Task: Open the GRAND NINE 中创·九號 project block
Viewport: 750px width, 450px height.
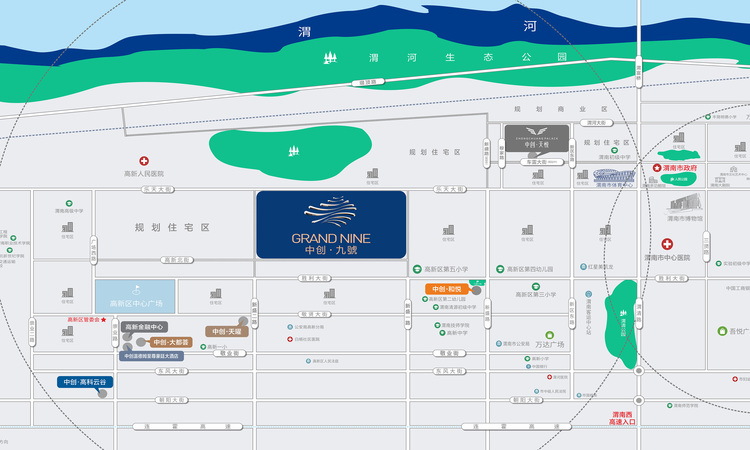Action: coord(331,225)
